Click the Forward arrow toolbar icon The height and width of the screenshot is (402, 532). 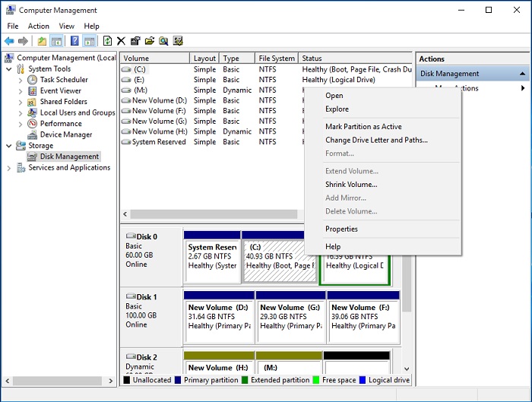pos(23,41)
